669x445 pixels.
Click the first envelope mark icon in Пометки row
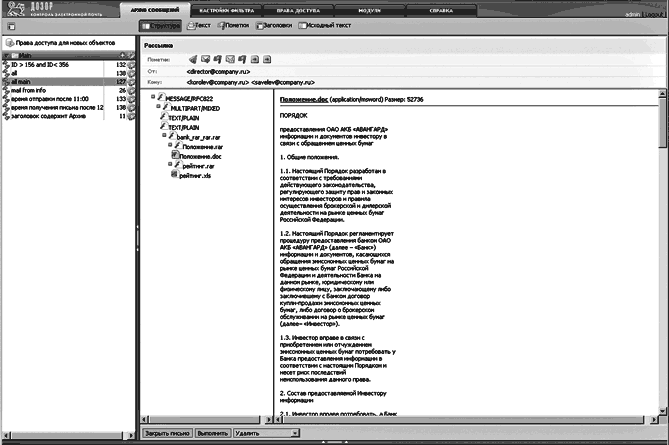tap(206, 59)
